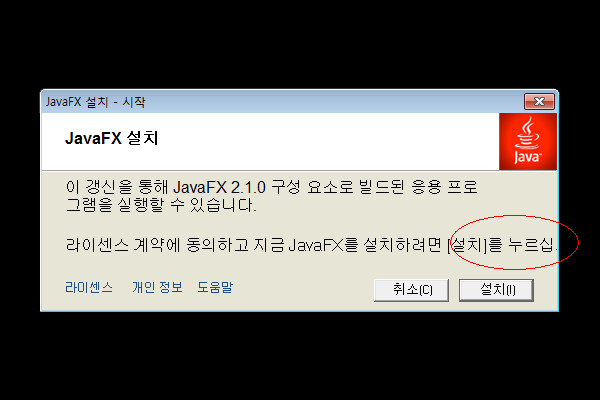Close the JavaFX installer dialog with the X

(x=539, y=101)
